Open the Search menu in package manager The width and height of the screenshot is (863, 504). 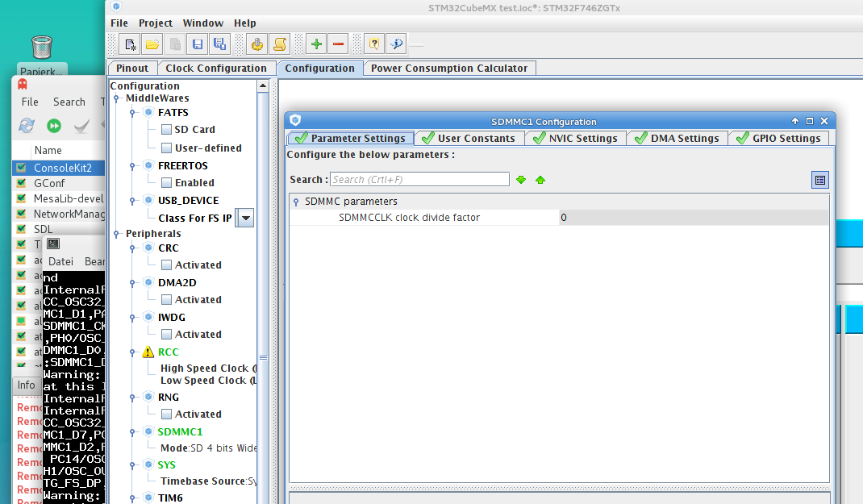click(69, 102)
